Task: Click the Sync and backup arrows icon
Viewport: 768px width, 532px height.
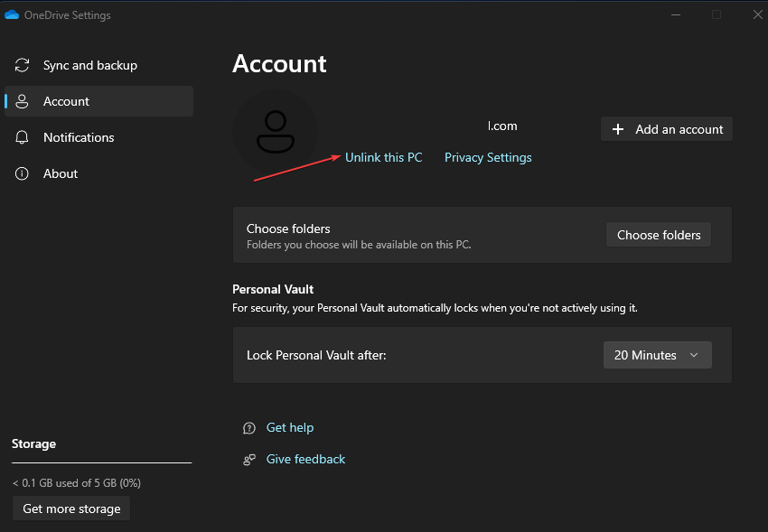Action: [x=22, y=65]
